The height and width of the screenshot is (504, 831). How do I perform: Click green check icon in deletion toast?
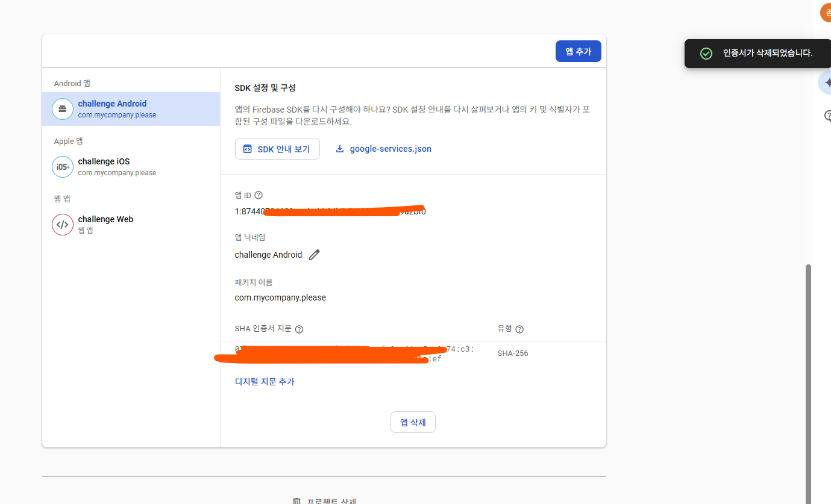tap(706, 53)
